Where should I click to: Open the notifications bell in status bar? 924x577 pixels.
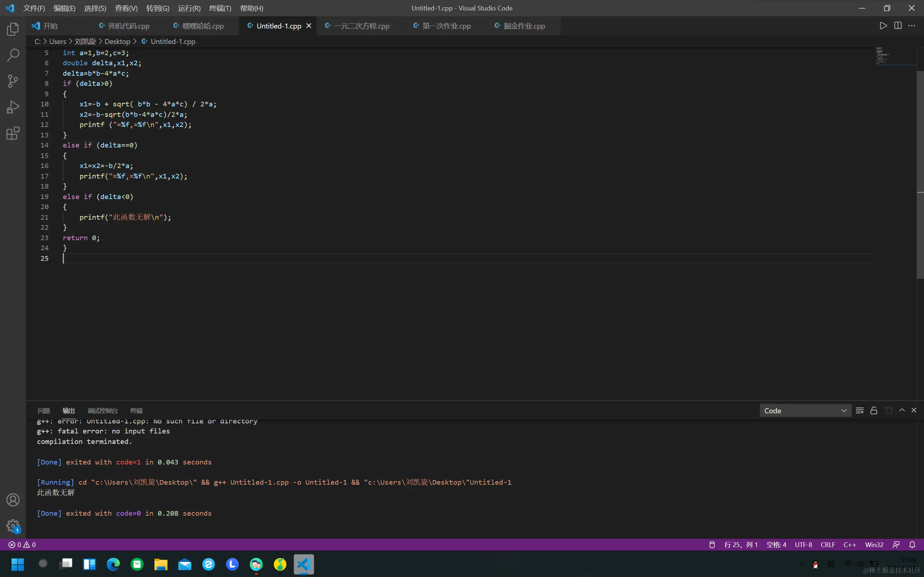(x=912, y=545)
